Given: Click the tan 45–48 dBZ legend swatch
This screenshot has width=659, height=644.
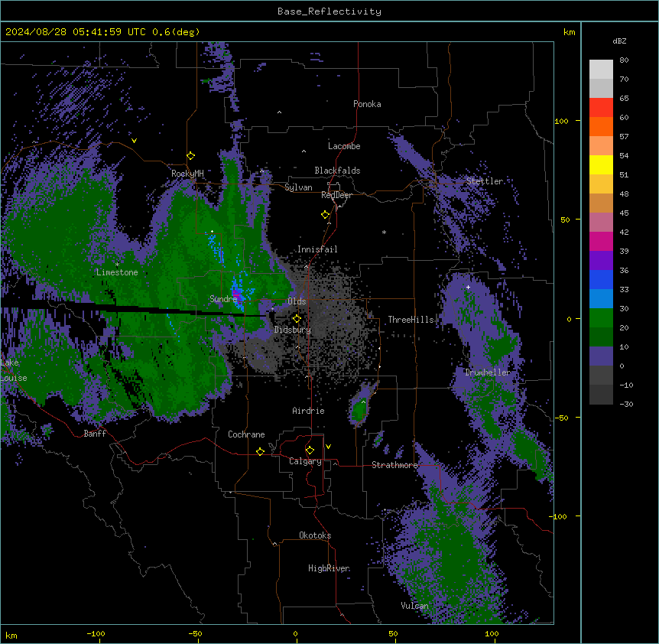Looking at the screenshot, I should point(601,203).
